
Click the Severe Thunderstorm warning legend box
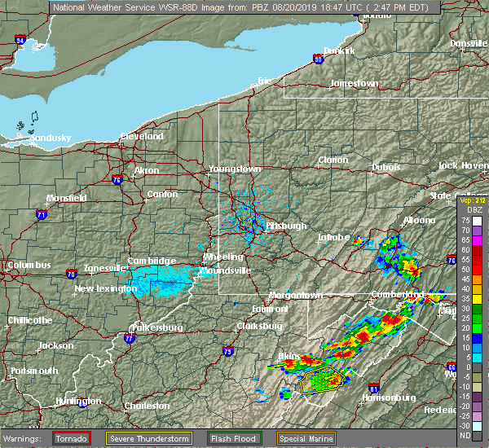click(149, 439)
